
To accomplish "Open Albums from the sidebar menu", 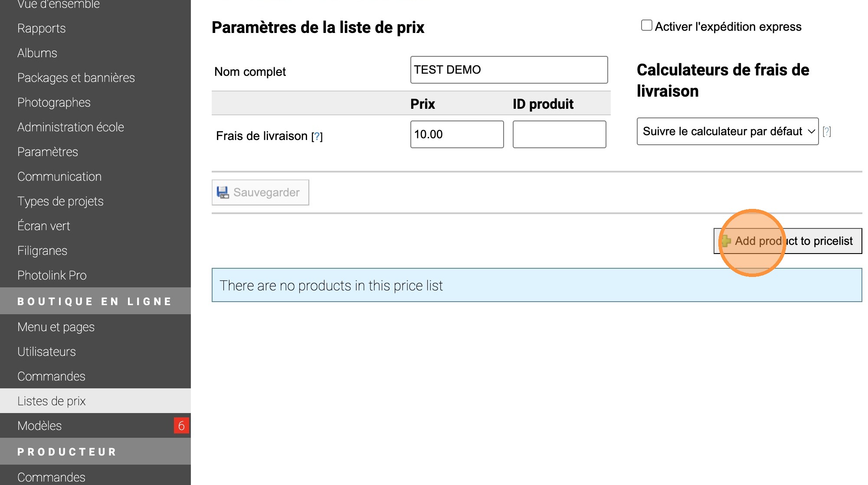I will 37,53.
